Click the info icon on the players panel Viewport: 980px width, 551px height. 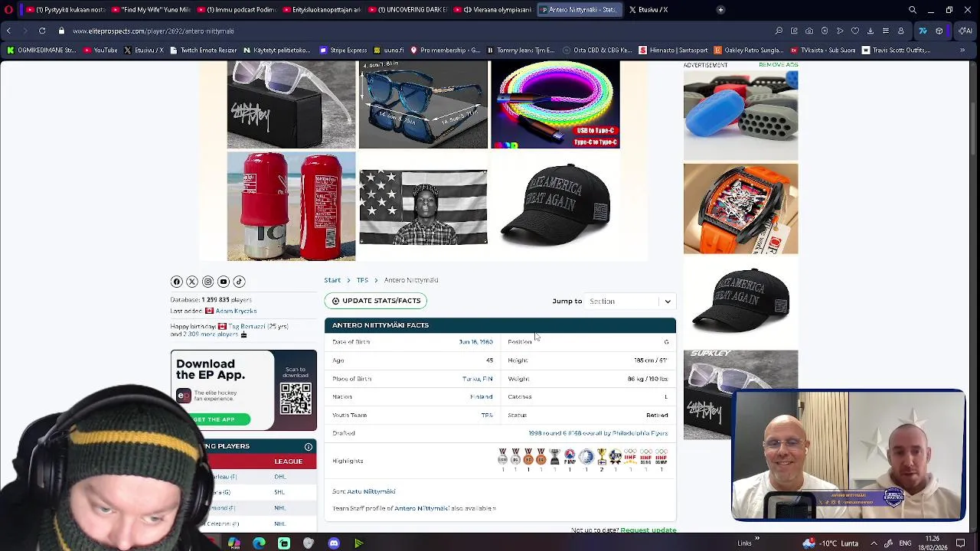(309, 447)
